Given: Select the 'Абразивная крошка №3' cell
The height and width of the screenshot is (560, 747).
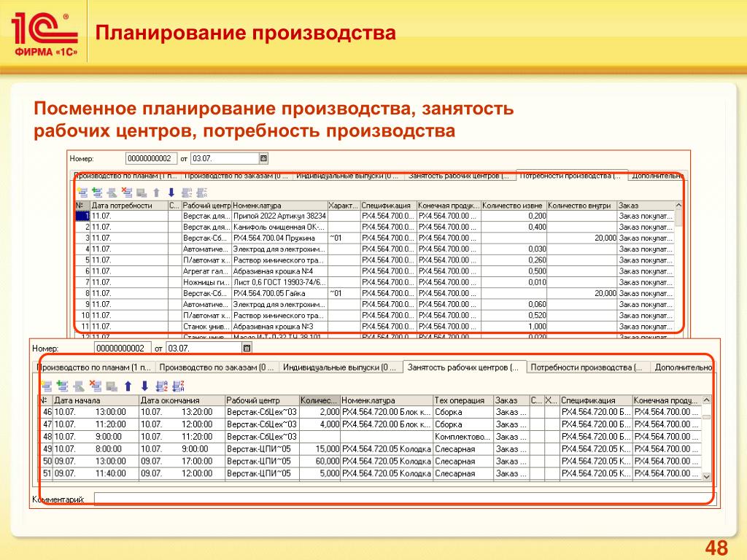Looking at the screenshot, I should (x=279, y=327).
